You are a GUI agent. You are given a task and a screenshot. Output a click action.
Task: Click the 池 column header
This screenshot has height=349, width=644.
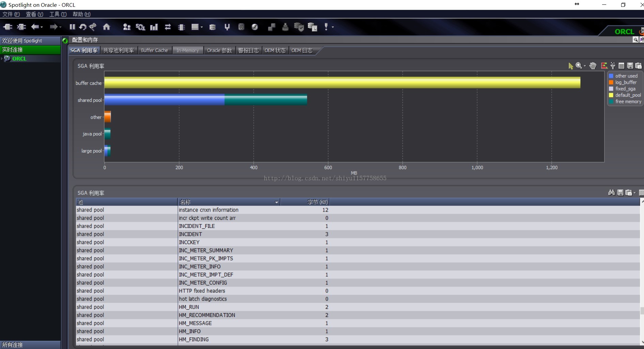(126, 202)
